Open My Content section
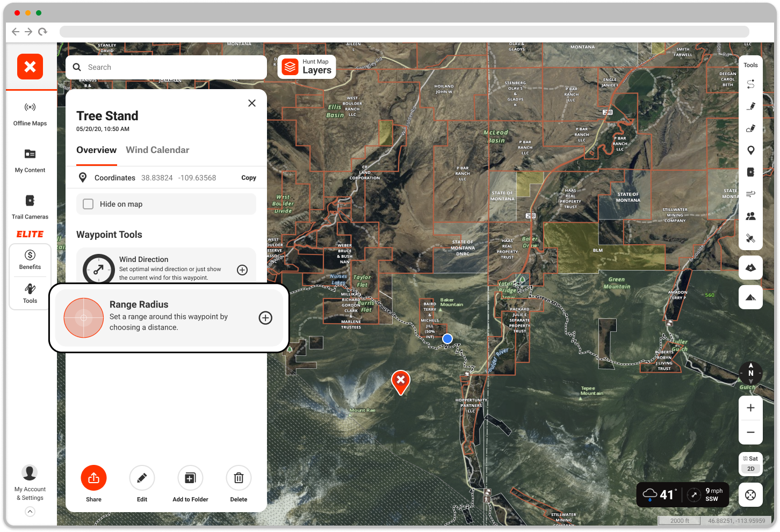 point(30,161)
